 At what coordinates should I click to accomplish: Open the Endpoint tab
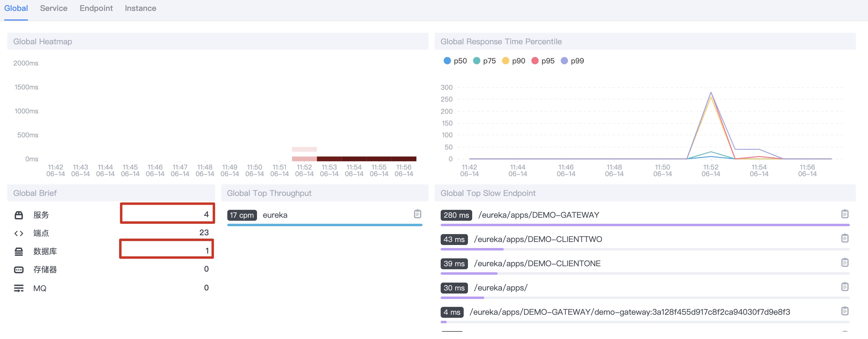pyautogui.click(x=96, y=8)
